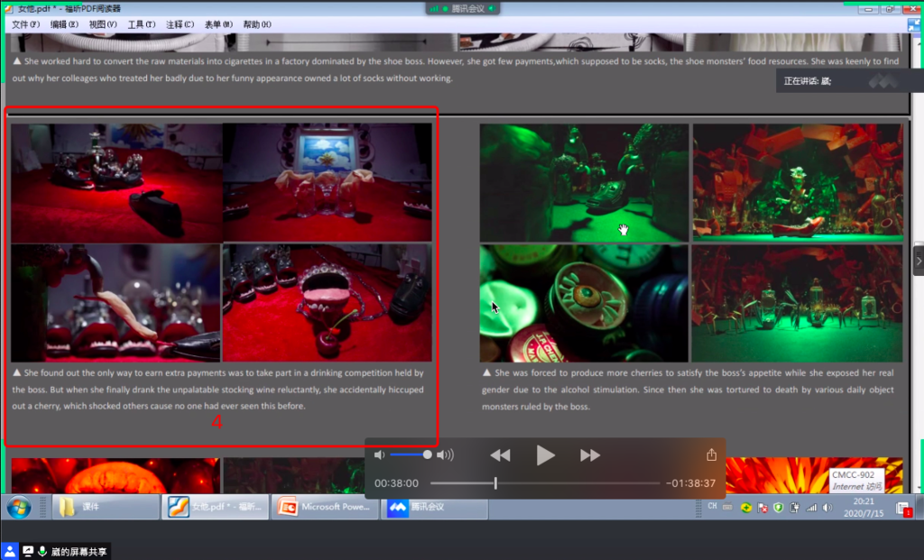Image resolution: width=924 pixels, height=560 pixels.
Task: Open the 文件(F) menu
Action: [26, 24]
